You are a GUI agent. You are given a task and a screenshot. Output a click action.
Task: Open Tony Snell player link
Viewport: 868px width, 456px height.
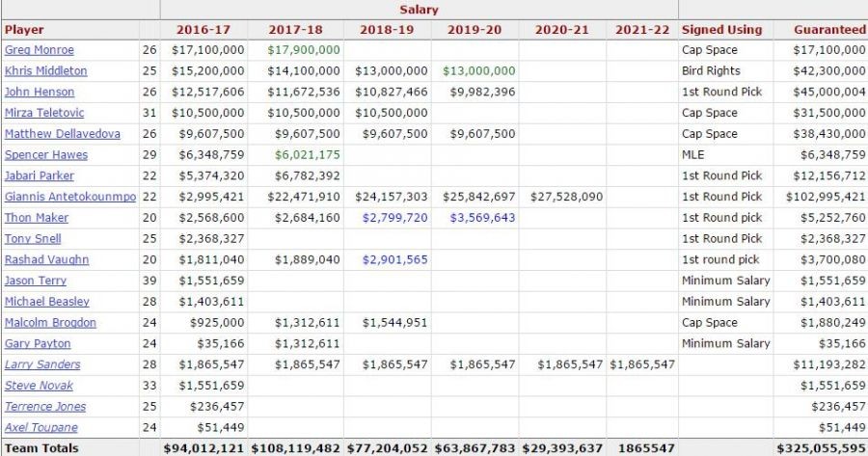pos(33,239)
